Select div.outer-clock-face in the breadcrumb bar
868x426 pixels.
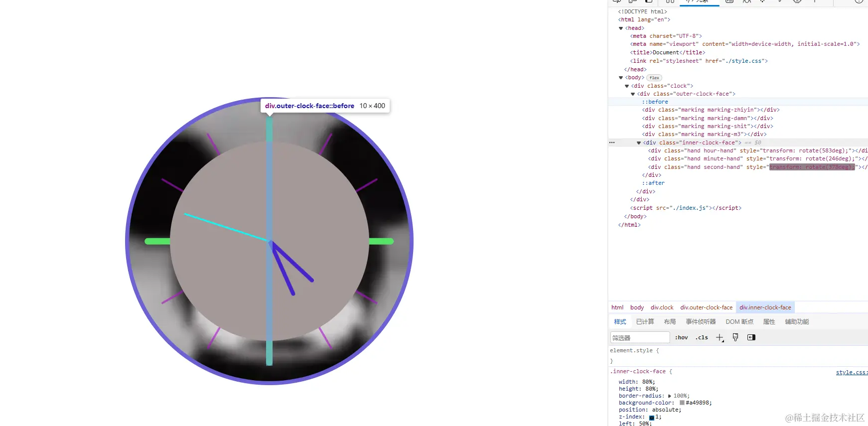706,307
